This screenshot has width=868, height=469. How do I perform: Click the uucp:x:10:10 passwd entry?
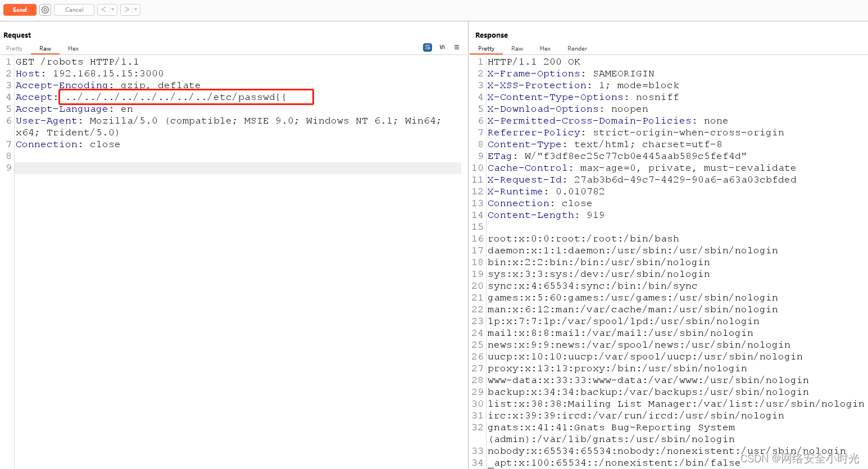pos(646,357)
